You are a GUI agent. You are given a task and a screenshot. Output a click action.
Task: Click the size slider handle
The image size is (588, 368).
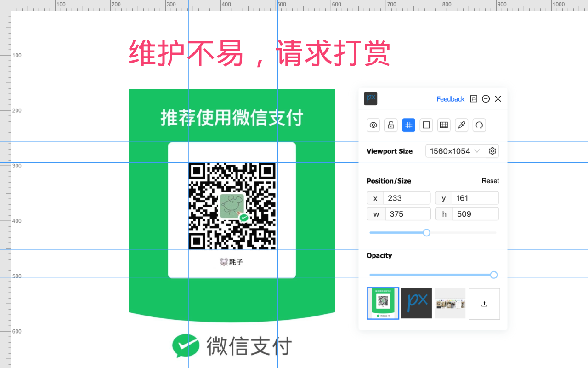pos(426,233)
